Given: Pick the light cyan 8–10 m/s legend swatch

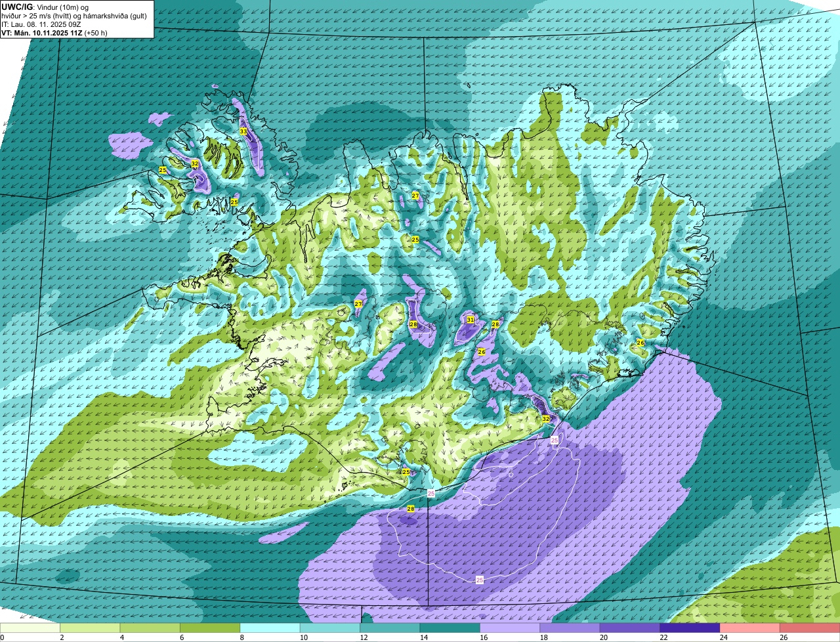Looking at the screenshot, I should point(270,628).
